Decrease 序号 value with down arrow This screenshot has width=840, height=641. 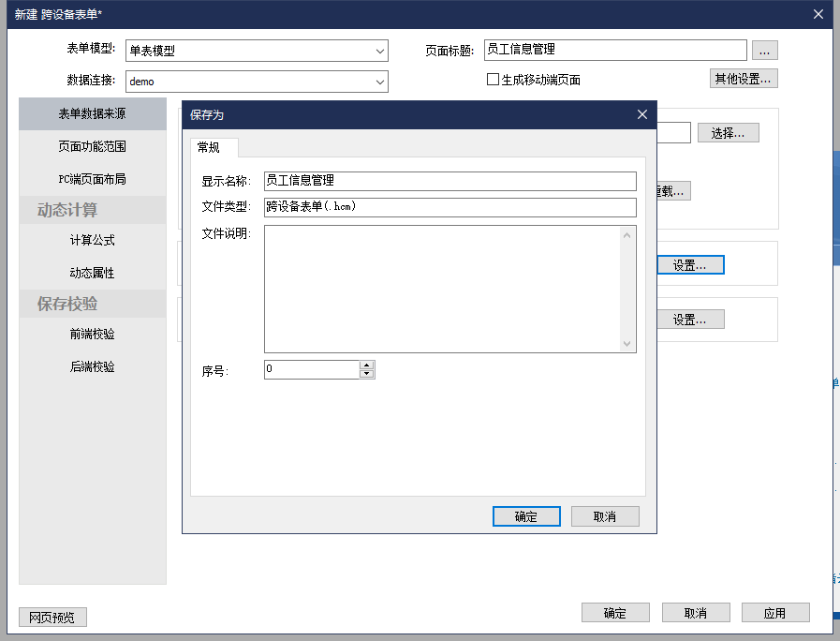[367, 374]
